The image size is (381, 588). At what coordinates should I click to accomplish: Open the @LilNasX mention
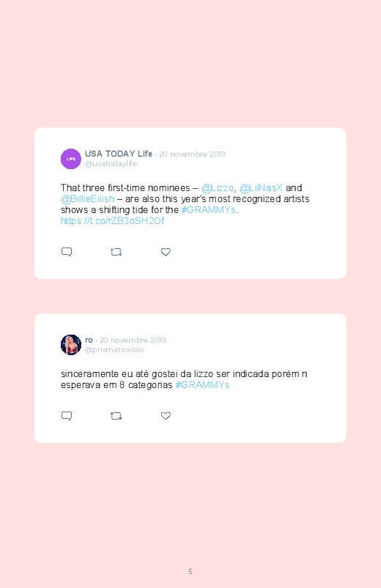tap(261, 188)
